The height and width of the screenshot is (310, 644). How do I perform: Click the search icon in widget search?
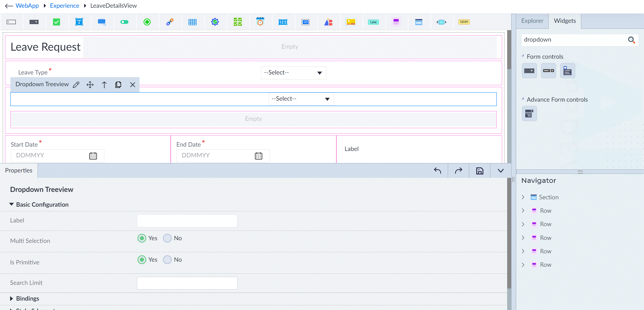[632, 40]
